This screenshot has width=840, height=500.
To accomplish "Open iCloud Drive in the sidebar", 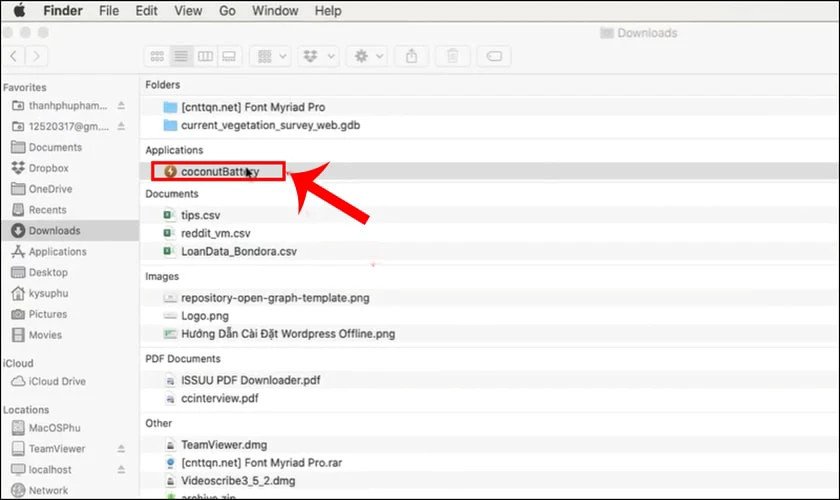I will click(57, 381).
